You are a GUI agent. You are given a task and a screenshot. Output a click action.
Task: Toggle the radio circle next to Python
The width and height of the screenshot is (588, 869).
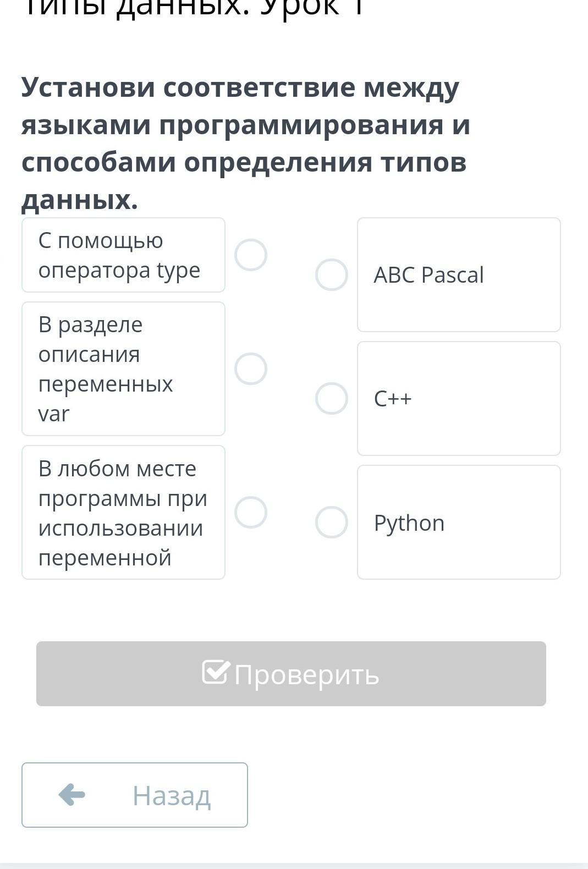331,522
